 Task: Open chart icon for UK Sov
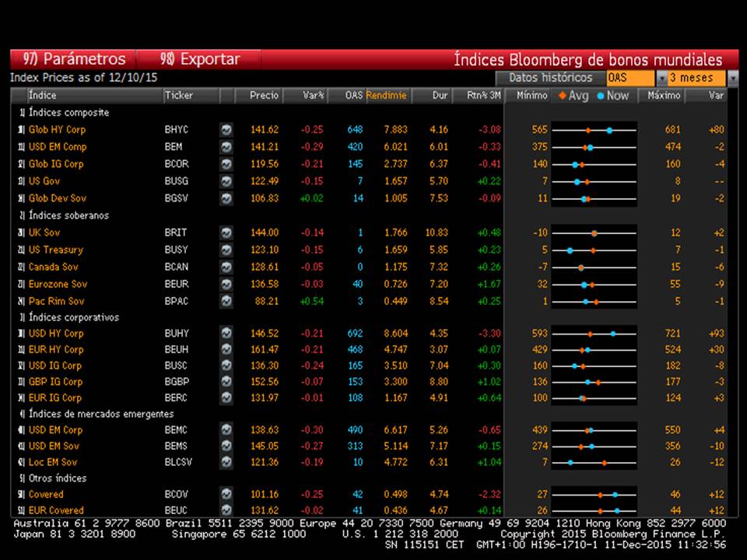coord(226,233)
